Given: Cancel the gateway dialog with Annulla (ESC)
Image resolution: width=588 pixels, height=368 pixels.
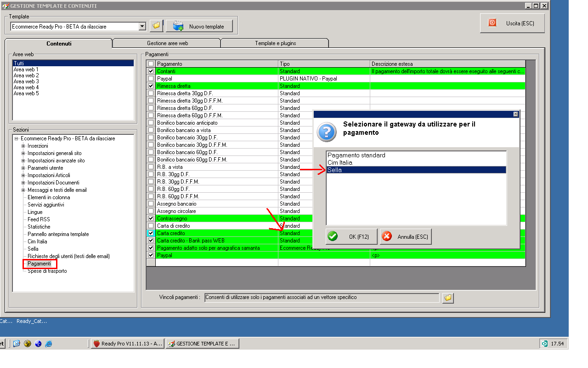Looking at the screenshot, I should tap(406, 236).
